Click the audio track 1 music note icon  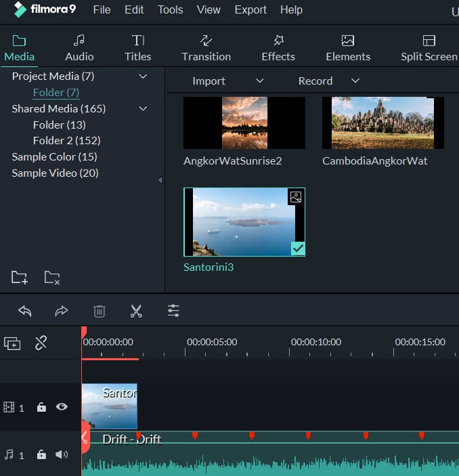pos(9,454)
